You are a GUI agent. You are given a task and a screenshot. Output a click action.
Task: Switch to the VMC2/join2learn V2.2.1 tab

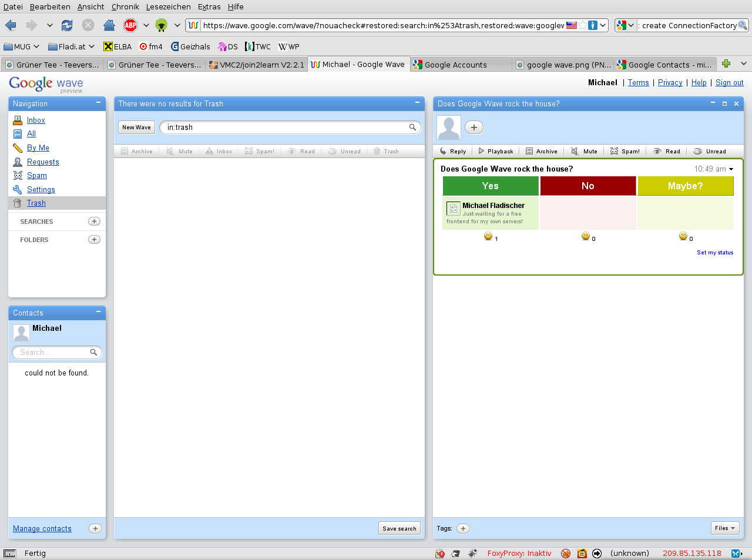[257, 65]
